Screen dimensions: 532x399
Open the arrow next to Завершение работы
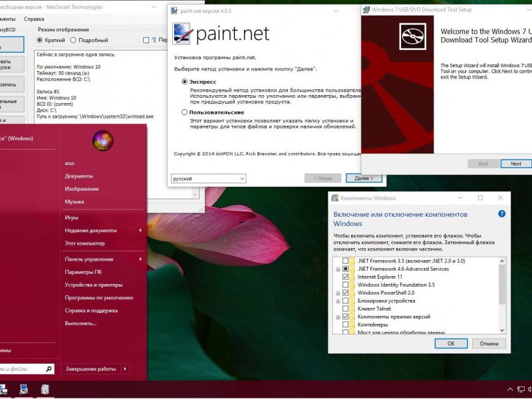125,368
